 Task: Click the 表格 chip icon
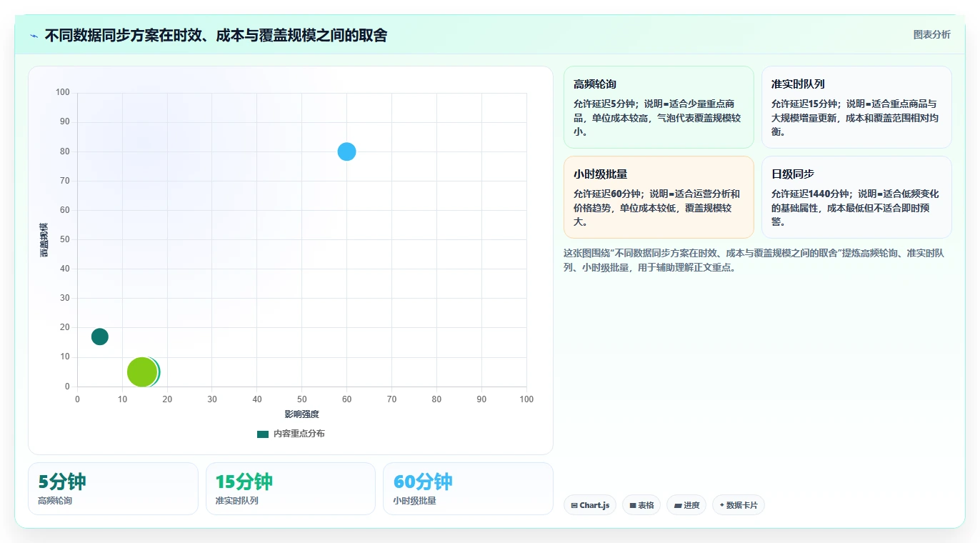tap(633, 505)
